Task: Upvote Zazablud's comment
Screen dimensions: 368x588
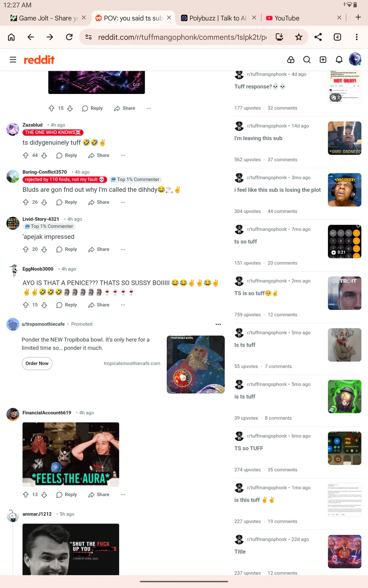Action: click(x=26, y=155)
